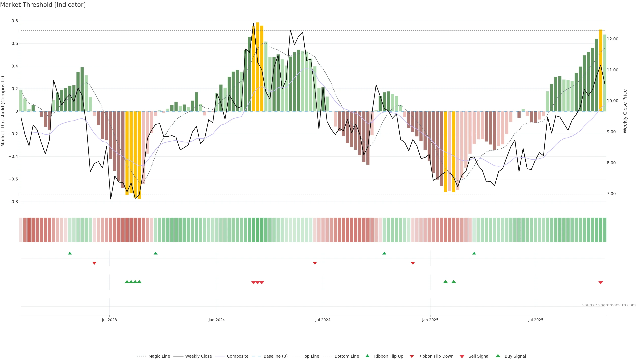Click the source sharemaestro.com text
Screen dimensions: 644x362
(x=609, y=305)
